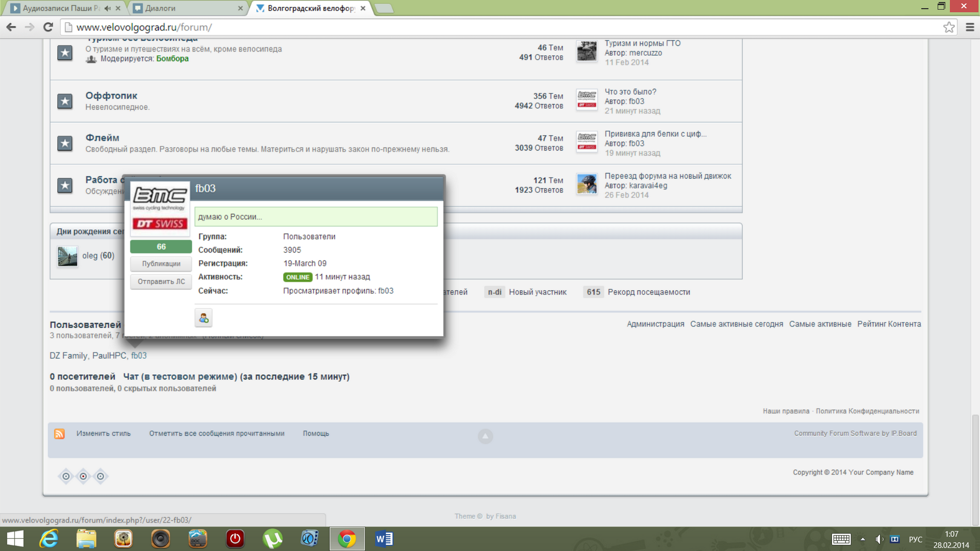Open the RSS feed icon in footer
The height and width of the screenshot is (551, 980).
60,434
